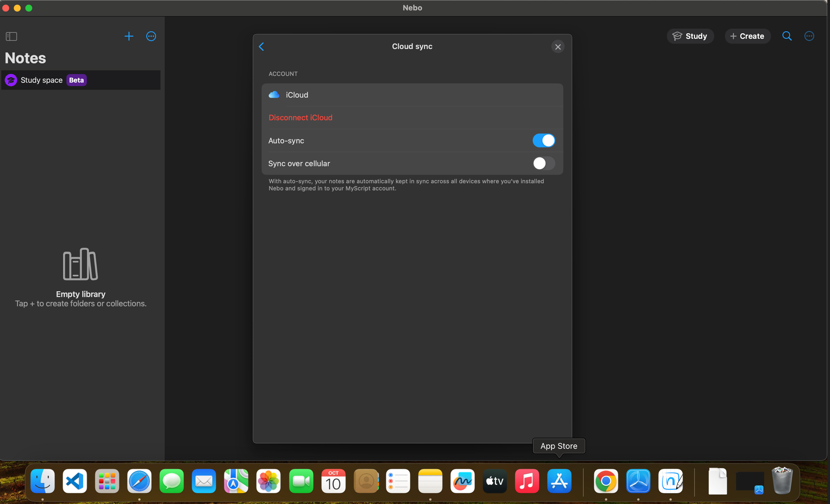This screenshot has height=504, width=830.
Task: Click Disconnect iCloud
Action: [x=300, y=118]
